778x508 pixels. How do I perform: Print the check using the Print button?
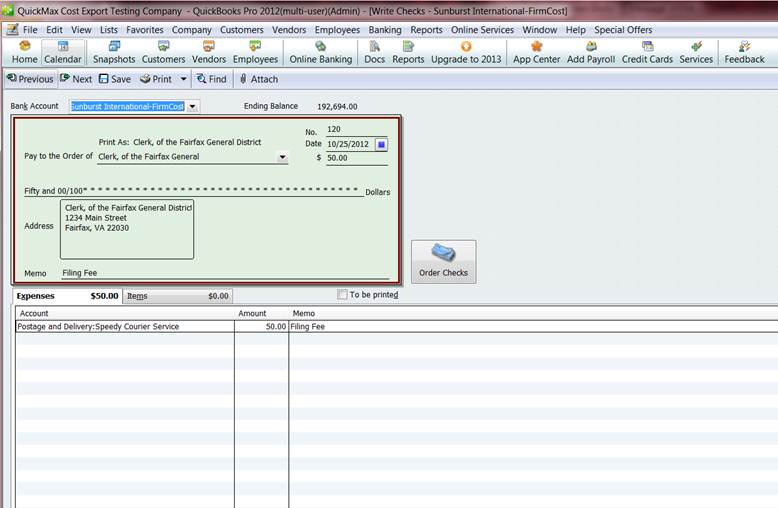156,79
